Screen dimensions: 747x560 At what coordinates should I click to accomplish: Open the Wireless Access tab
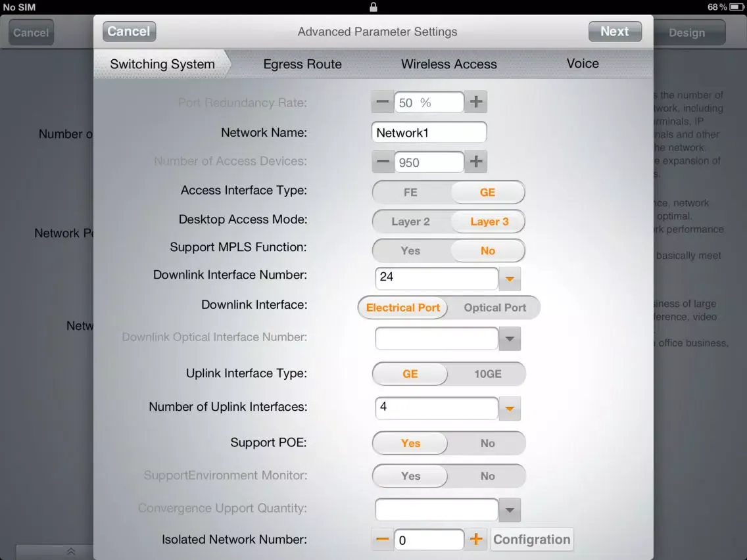[448, 64]
